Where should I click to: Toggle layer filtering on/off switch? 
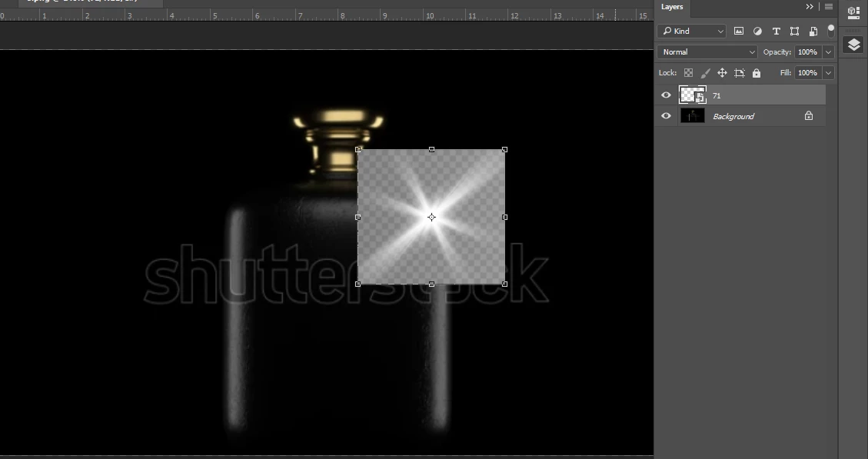point(831,31)
